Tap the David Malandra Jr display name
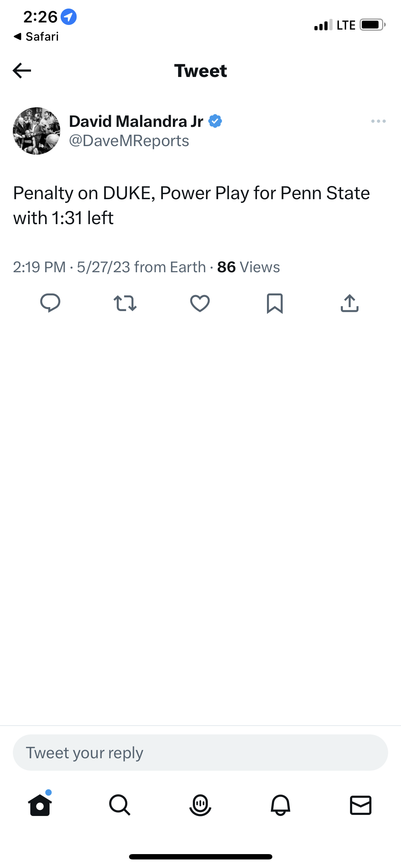Viewport: 401px width, 868px height. tap(136, 122)
